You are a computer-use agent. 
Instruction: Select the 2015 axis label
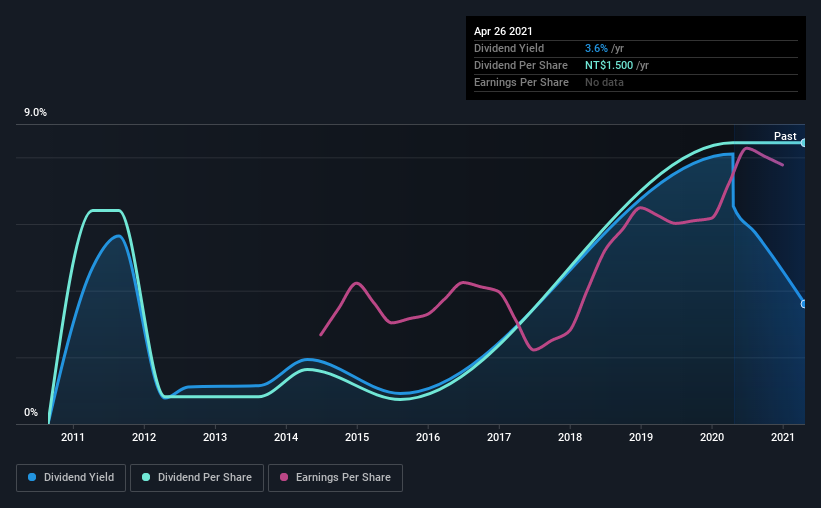[x=357, y=437]
